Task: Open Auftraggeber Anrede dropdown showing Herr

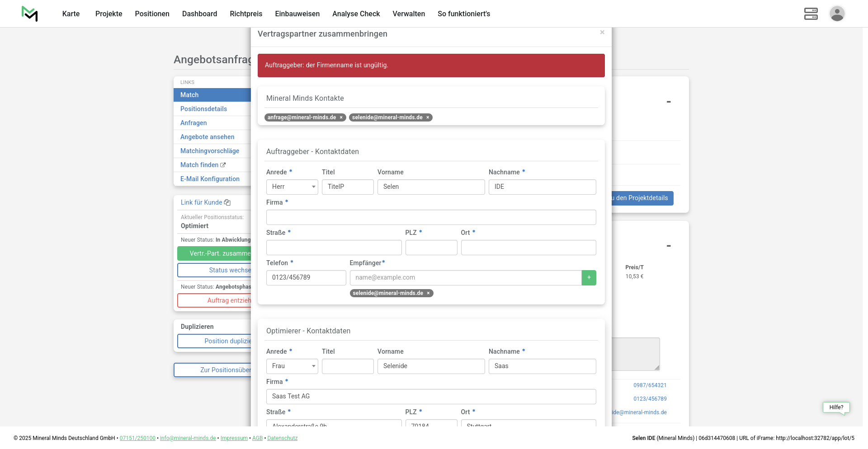Action: coord(292,187)
